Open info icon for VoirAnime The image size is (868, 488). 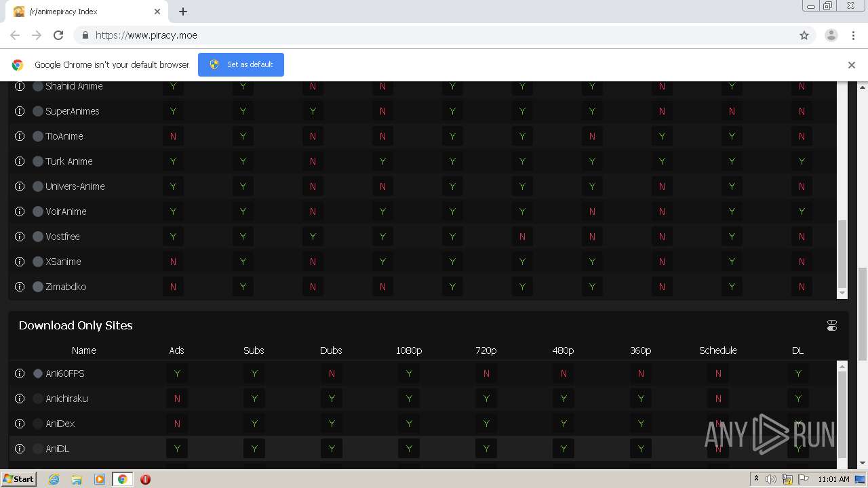[x=20, y=211]
